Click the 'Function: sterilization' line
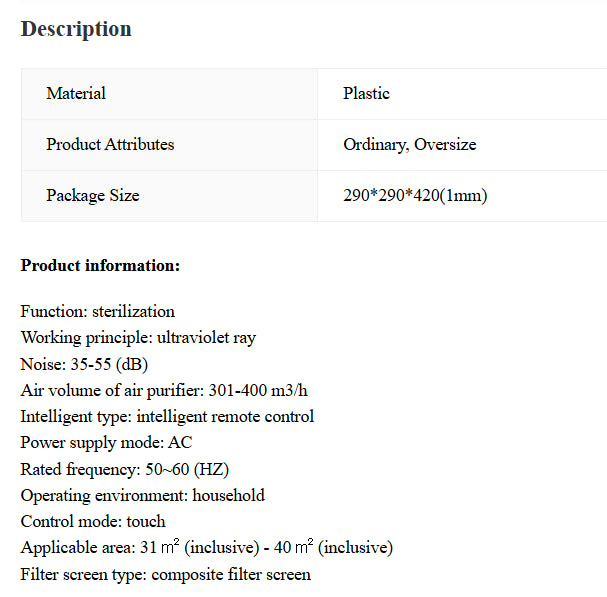Viewport: 607px width, 597px height. pos(98,312)
